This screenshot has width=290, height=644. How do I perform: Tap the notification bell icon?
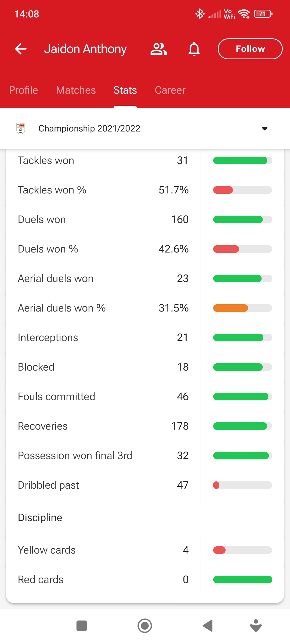pos(194,49)
